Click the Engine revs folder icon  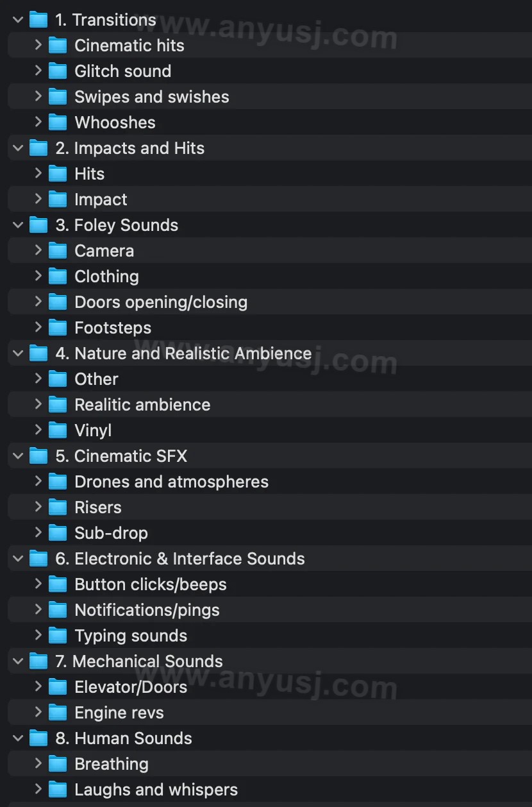click(x=58, y=713)
